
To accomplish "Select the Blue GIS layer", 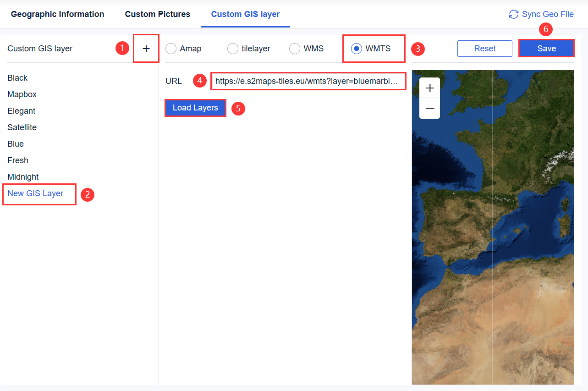I will 15,143.
